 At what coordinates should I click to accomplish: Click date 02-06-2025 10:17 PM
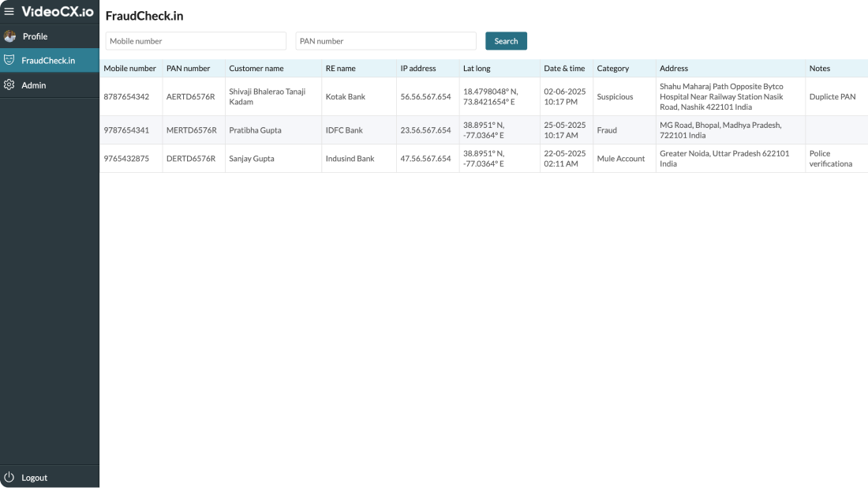point(565,96)
